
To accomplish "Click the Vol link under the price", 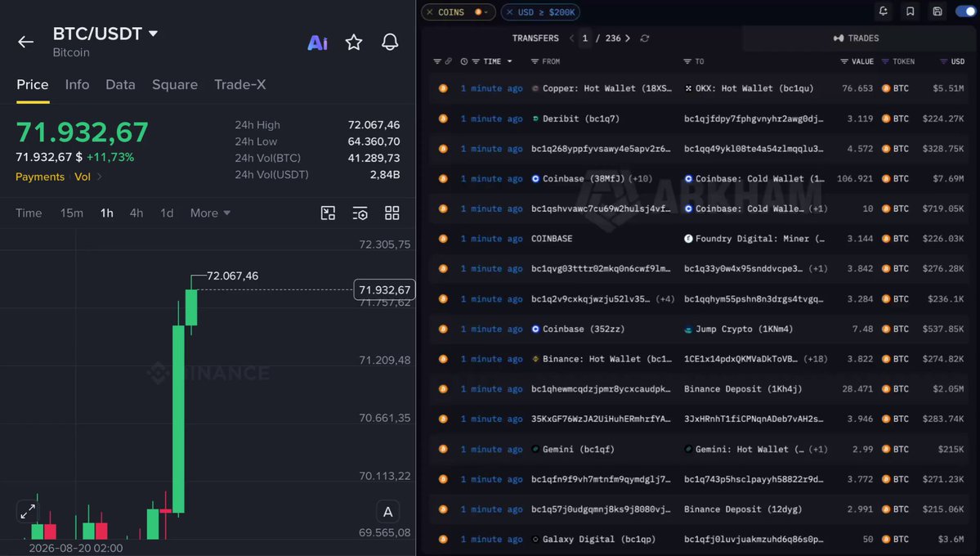I will (83, 177).
